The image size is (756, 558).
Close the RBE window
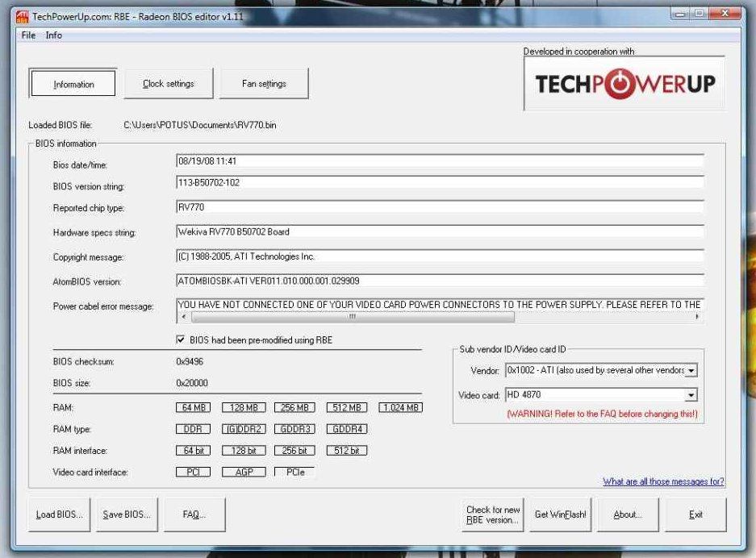point(725,14)
